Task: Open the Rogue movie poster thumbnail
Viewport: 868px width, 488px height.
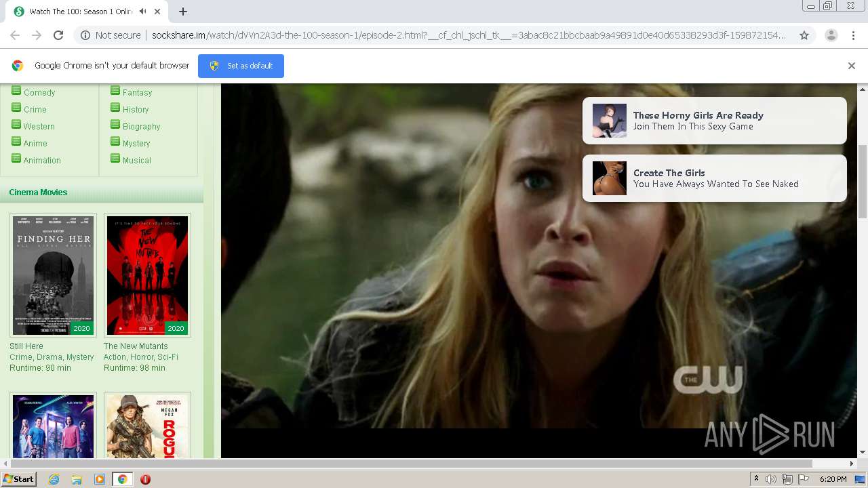Action: (148, 426)
